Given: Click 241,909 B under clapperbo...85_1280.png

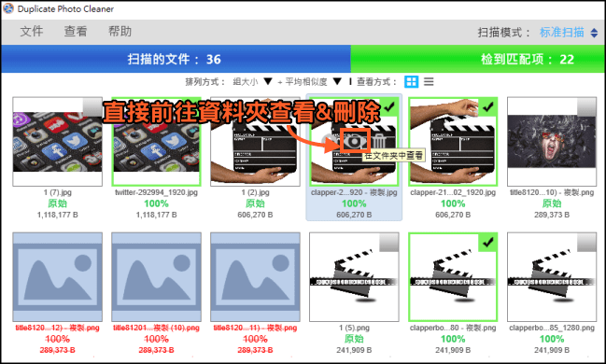Looking at the screenshot, I should [x=552, y=350].
